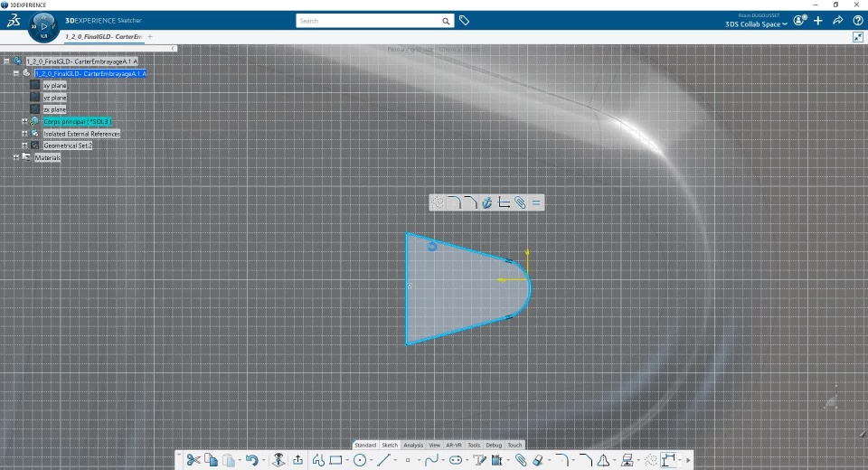868x470 pixels.
Task: Select the Point tool in bottom toolbar
Action: (408, 460)
